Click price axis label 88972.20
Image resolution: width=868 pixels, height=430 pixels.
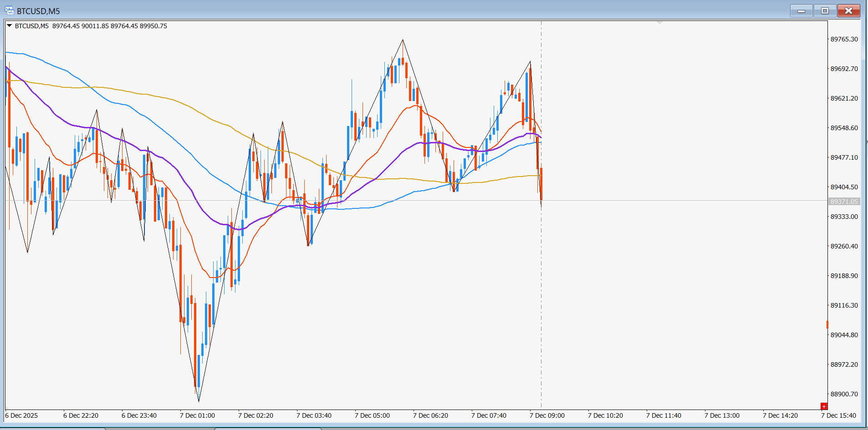click(844, 364)
